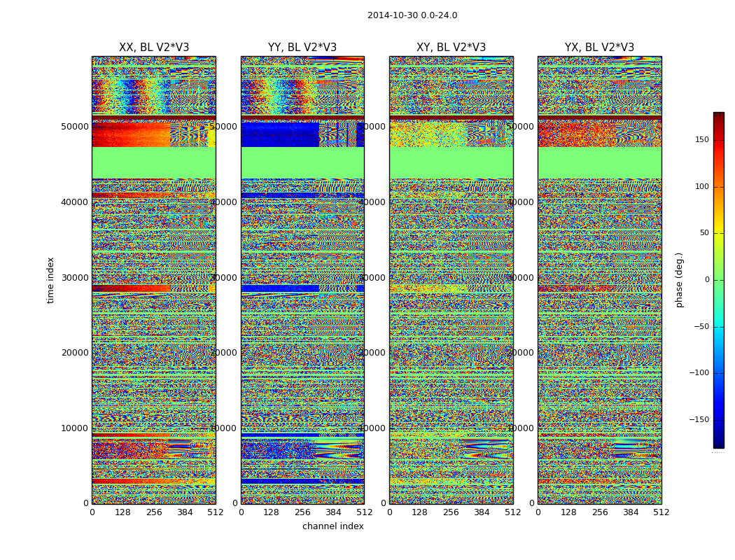This screenshot has width=735, height=560.
Task: Click the "channel index" x-axis label
Action: (332, 526)
